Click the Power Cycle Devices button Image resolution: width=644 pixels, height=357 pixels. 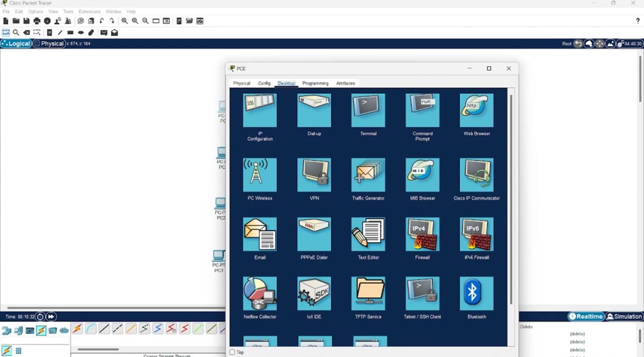[40, 316]
